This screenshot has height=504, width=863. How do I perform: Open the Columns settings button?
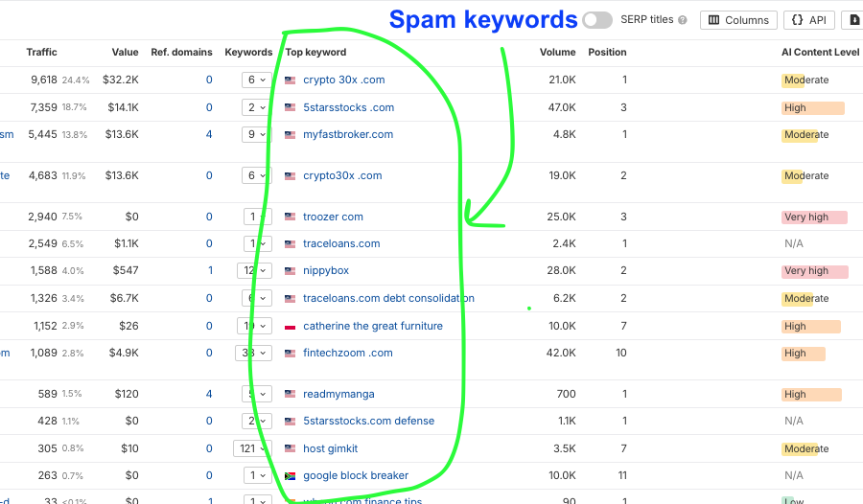pos(738,20)
